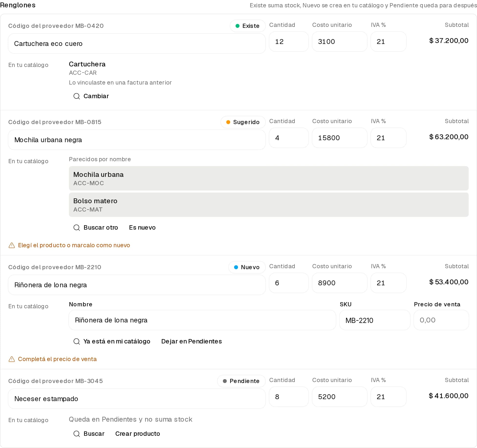Click the Cambiar search button
This screenshot has width=477, height=448.
coord(91,96)
